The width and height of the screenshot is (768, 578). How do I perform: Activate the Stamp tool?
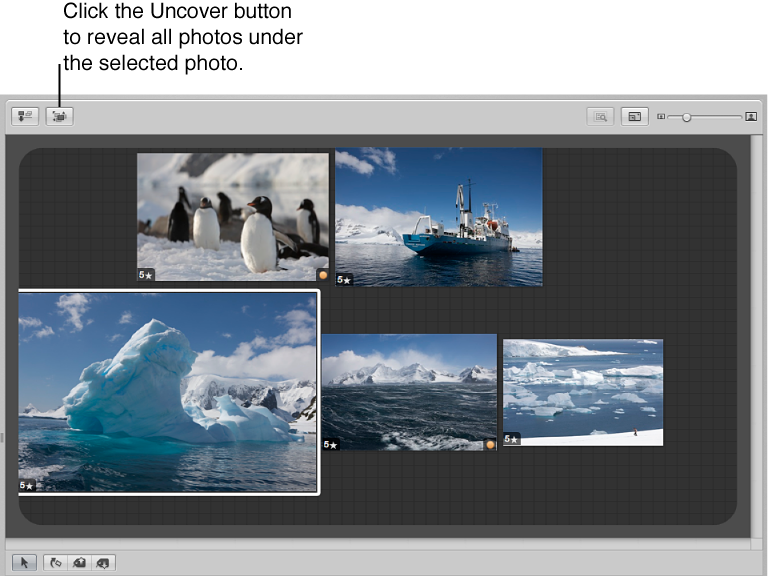coord(102,563)
